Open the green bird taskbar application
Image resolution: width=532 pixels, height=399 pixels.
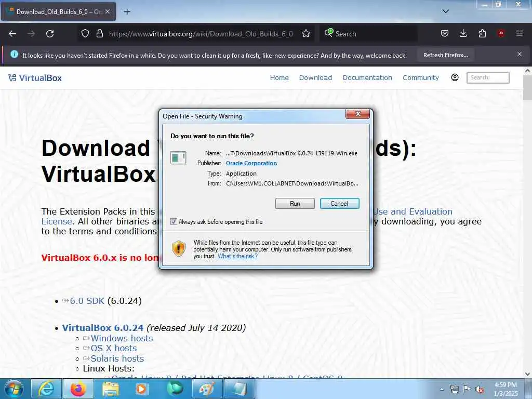tap(175, 389)
